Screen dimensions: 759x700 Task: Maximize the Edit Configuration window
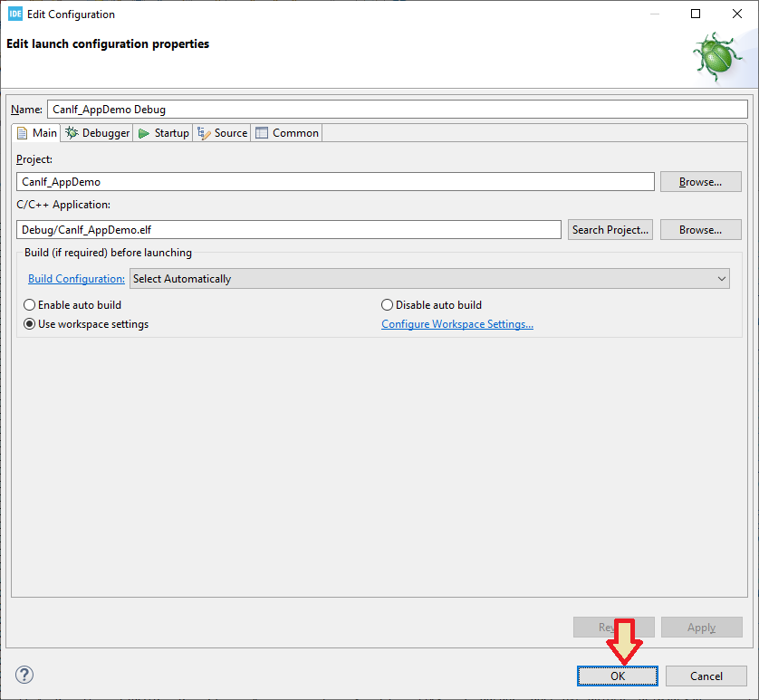[x=695, y=14]
